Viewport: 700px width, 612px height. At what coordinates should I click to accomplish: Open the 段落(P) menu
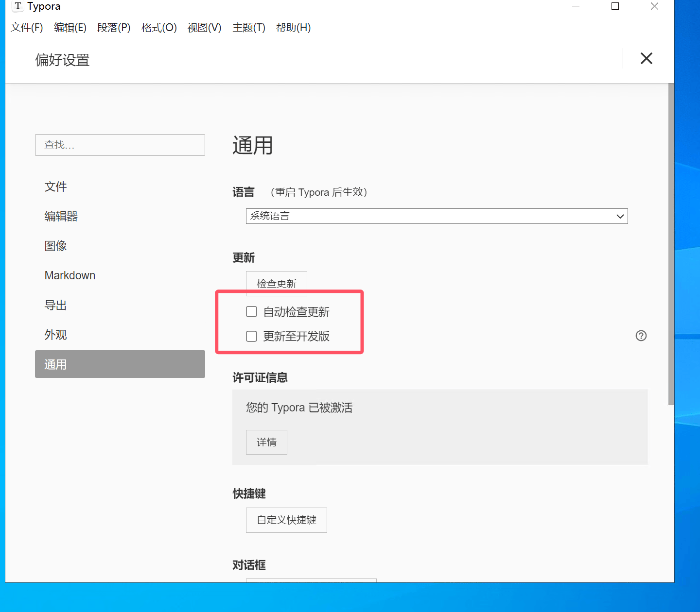coord(114,28)
